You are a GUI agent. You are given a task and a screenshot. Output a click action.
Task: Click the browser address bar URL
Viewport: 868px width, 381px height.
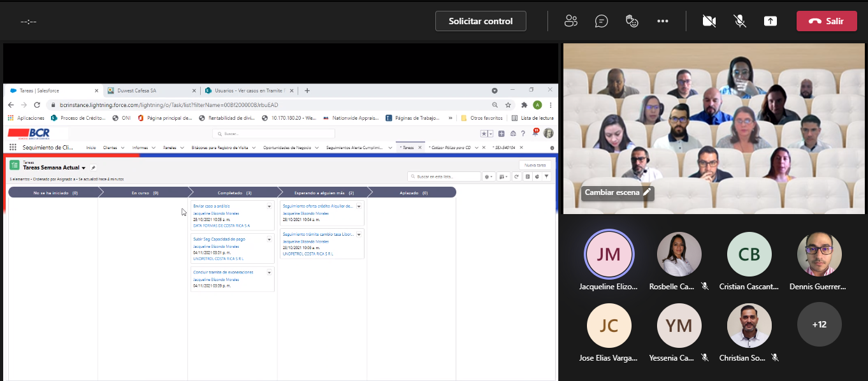pos(170,104)
